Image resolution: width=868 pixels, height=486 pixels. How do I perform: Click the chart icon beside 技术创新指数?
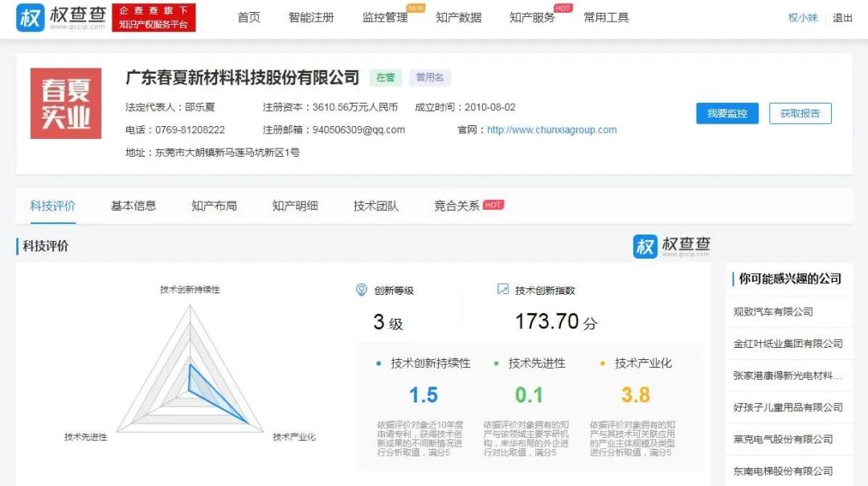click(x=502, y=291)
